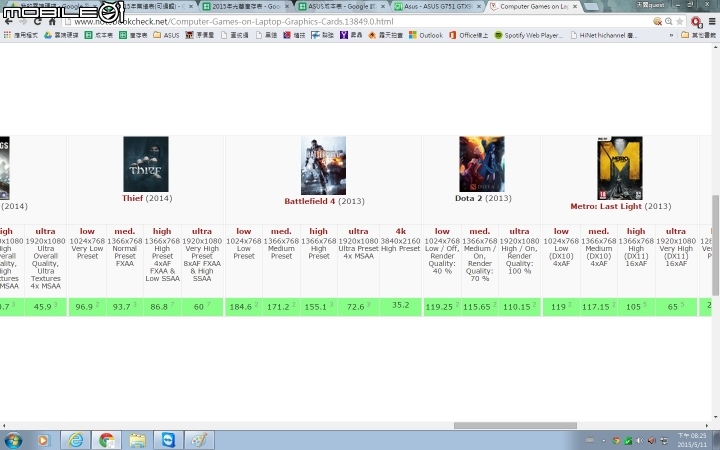
Task: Click the network tray icon
Action: (664, 441)
